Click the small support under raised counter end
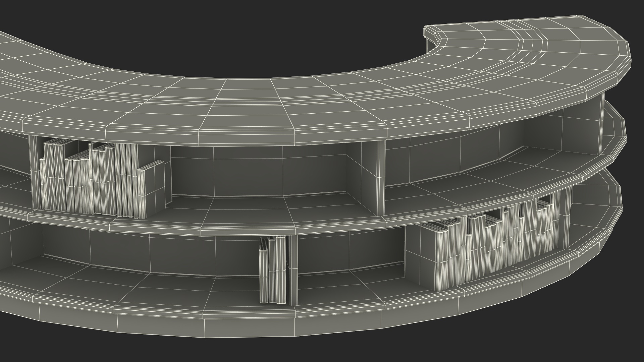The width and height of the screenshot is (644, 362). click(x=430, y=45)
